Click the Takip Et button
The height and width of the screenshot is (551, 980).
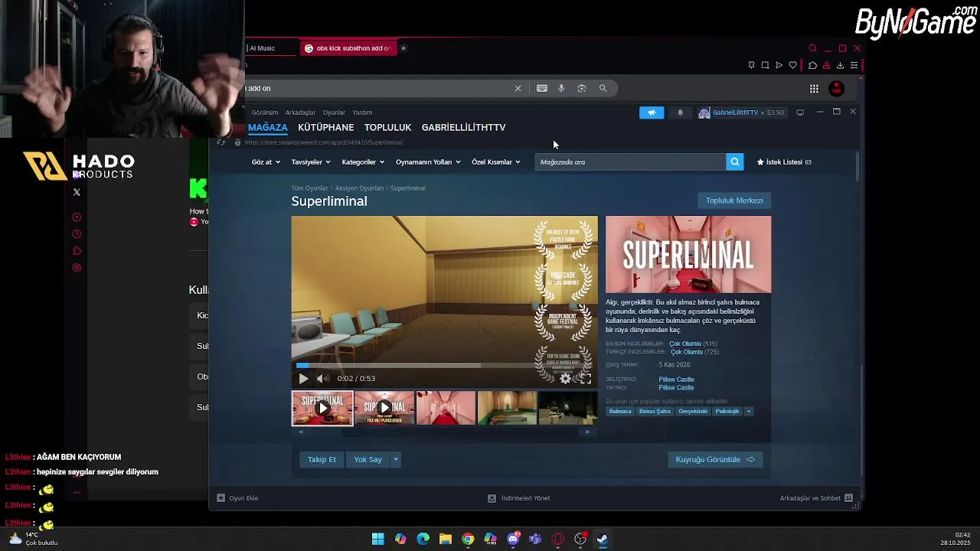pyautogui.click(x=322, y=459)
